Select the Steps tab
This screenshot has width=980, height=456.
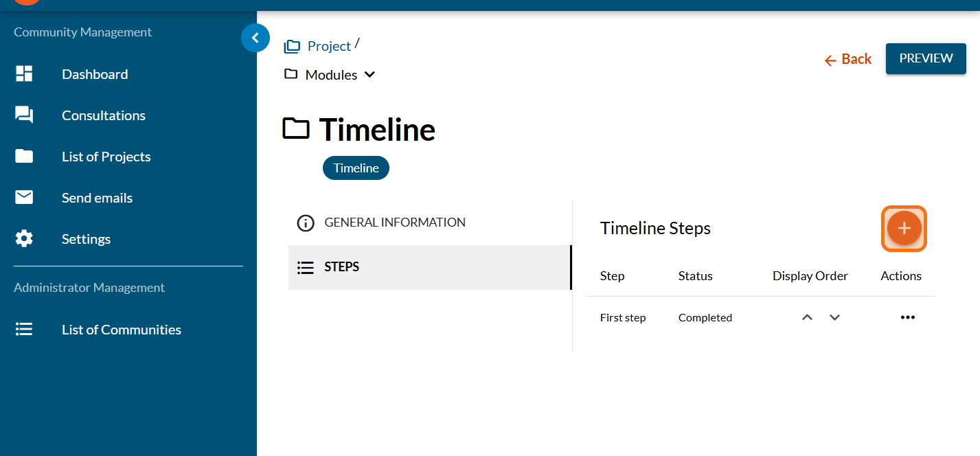[341, 267]
